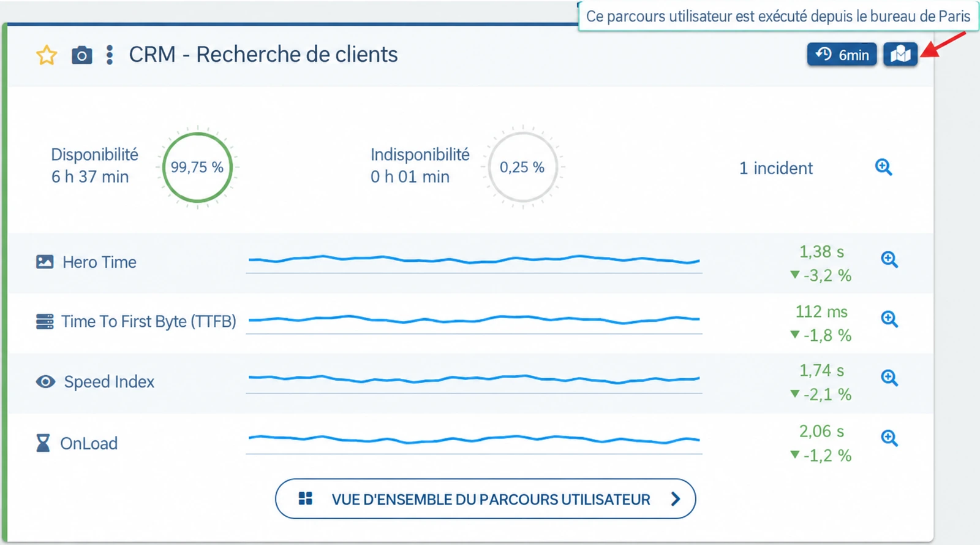The image size is (980, 545).
Task: Click the "Indisponibilité" label
Action: 420,154
